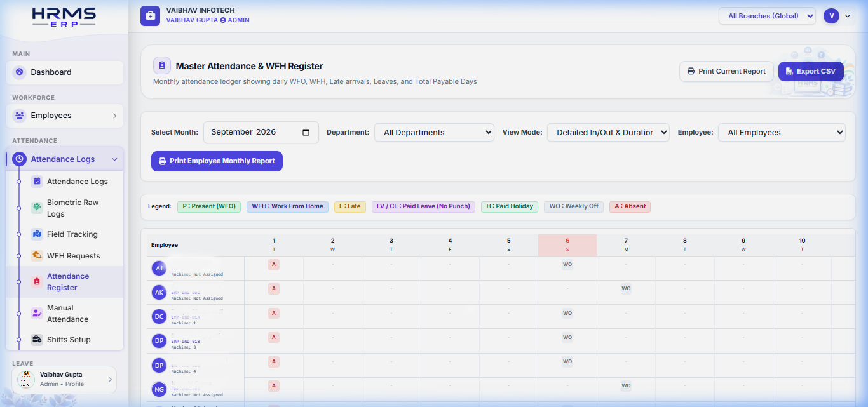Click the H : Paid Holiday legend tag

point(510,206)
